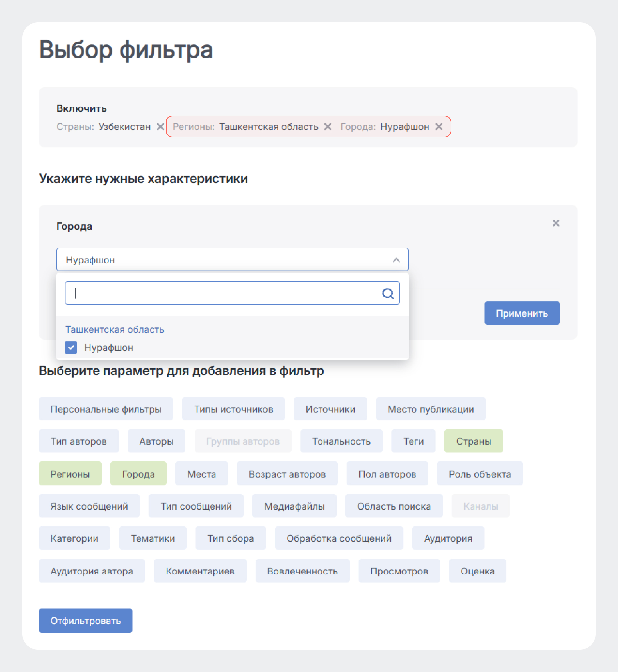Remove the Узбекистан country filter tag
618x672 pixels.
tap(160, 126)
